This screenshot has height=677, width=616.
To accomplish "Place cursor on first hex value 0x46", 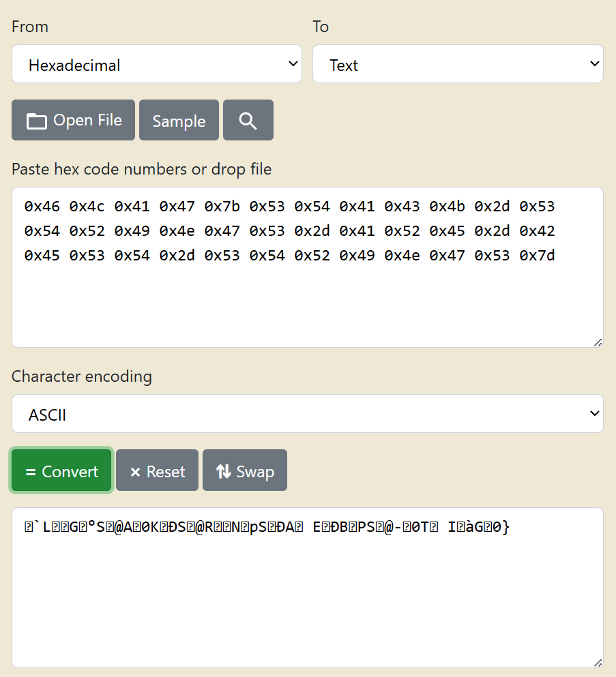I will pos(42,207).
